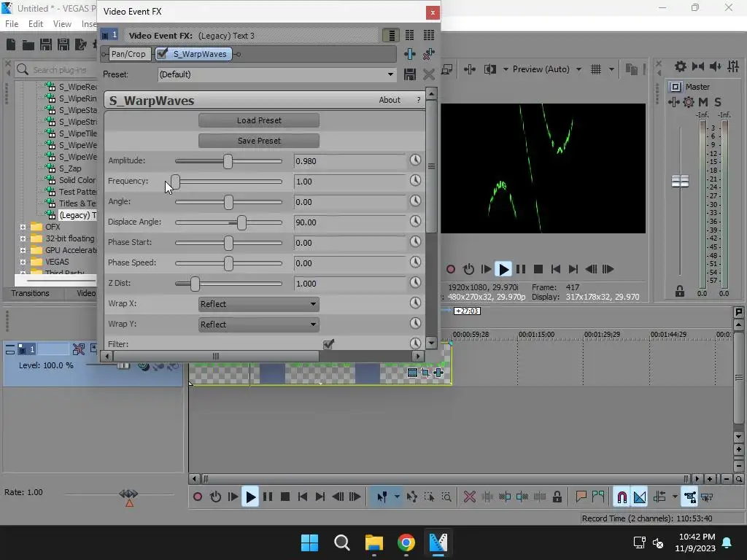Image resolution: width=747 pixels, height=560 pixels.
Task: Open the New Project icon in main toolbar
Action: [x=11, y=44]
